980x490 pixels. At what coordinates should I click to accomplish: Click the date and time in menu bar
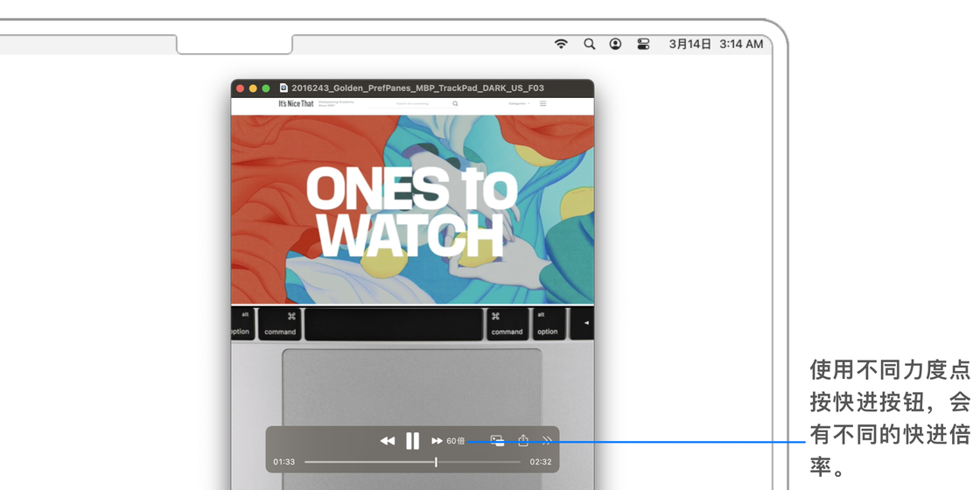click(715, 44)
